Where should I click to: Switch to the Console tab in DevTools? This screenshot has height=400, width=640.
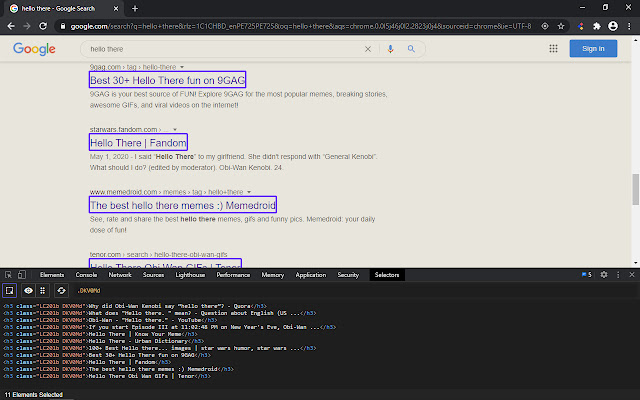tap(87, 275)
